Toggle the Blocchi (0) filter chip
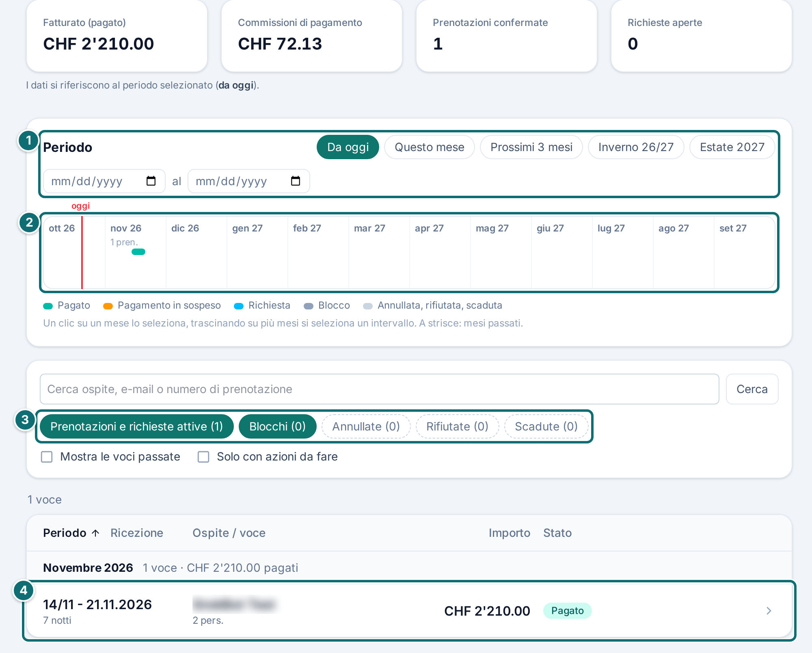 pos(277,426)
